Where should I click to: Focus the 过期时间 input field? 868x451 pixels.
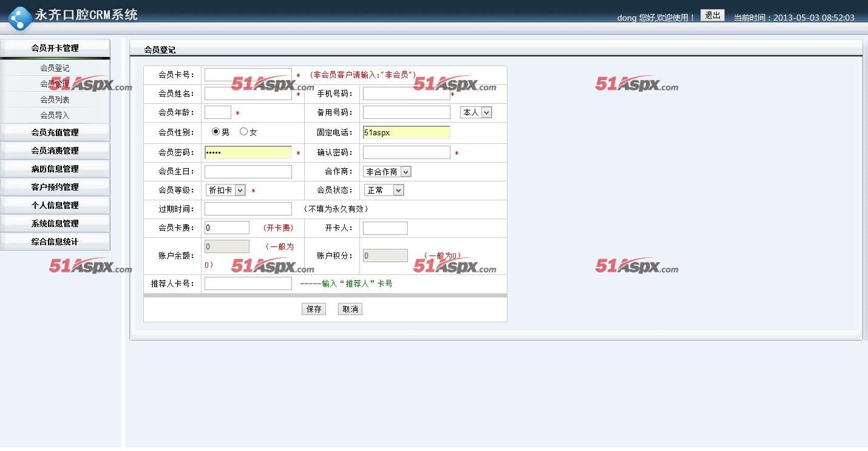tap(248, 209)
